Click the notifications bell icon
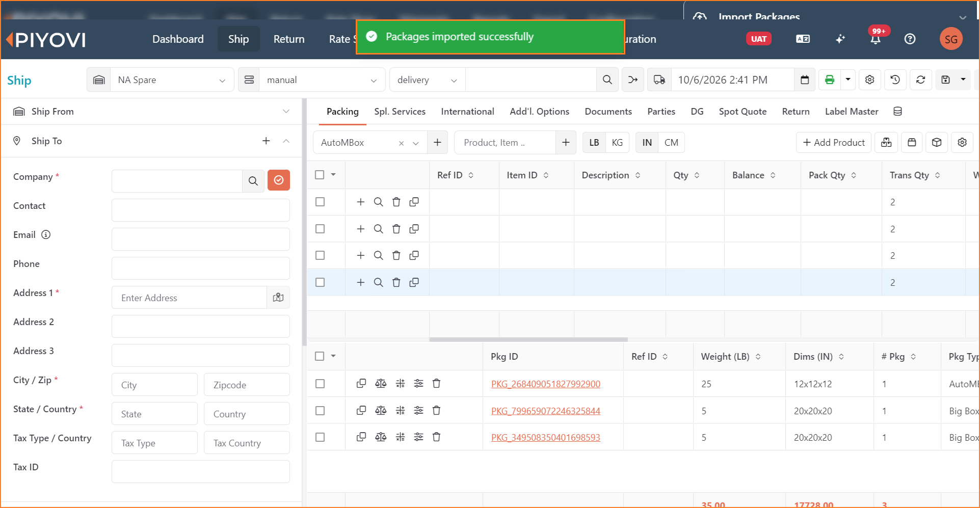Image resolution: width=980 pixels, height=508 pixels. point(876,39)
